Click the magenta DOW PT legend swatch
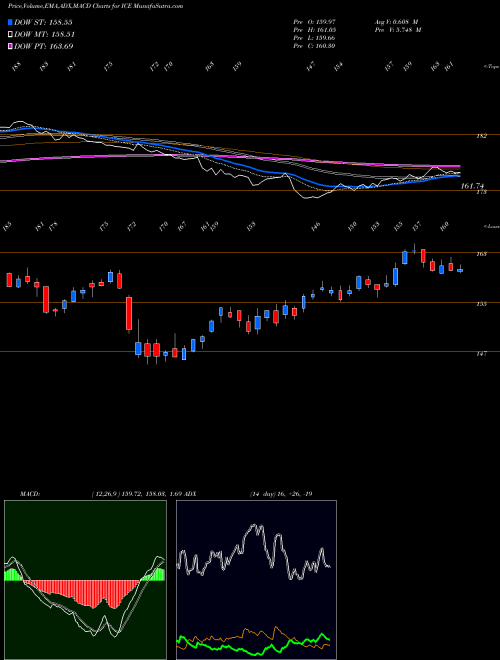This screenshot has height=660, width=500. 10,46
